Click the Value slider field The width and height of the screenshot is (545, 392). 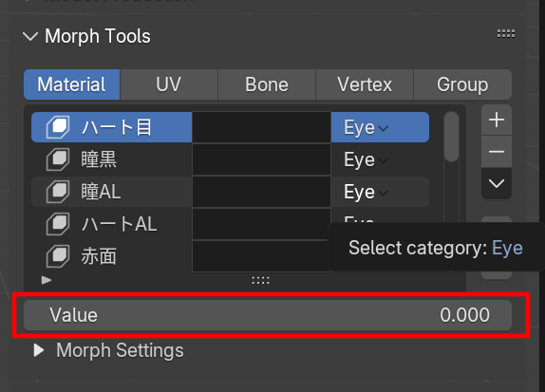point(268,315)
